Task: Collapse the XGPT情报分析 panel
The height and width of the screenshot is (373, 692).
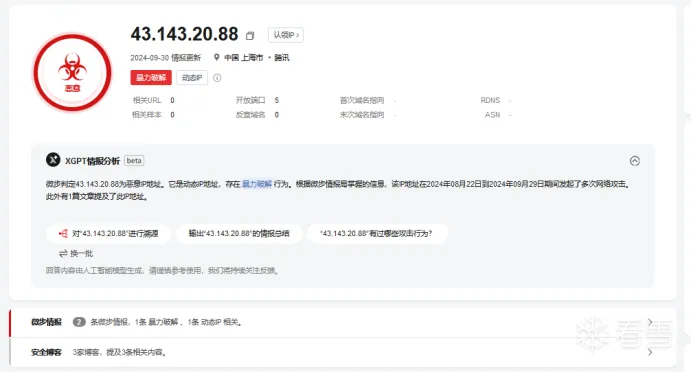Action: tap(635, 161)
